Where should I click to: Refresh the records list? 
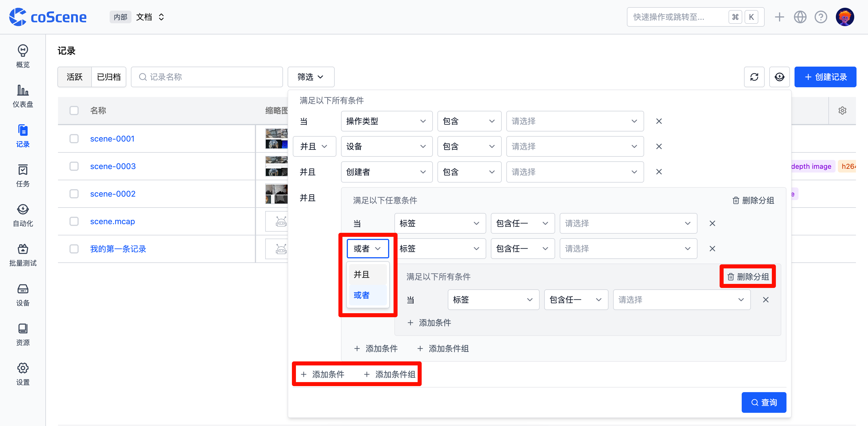tap(754, 77)
